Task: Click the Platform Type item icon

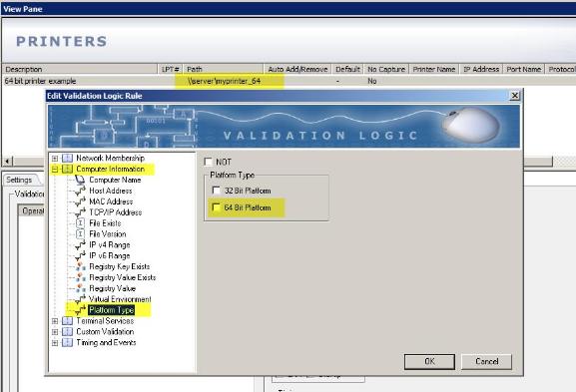Action: [80, 310]
